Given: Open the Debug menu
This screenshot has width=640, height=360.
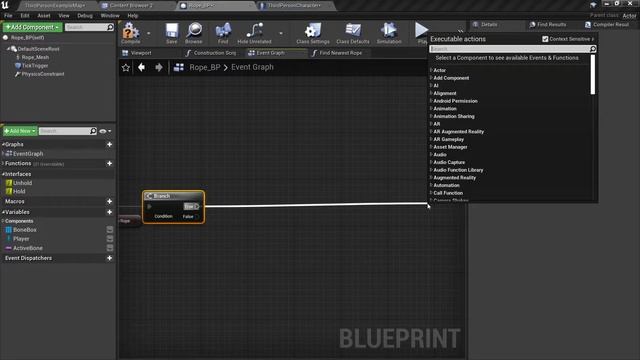Looking at the screenshot, I should 85,16.
